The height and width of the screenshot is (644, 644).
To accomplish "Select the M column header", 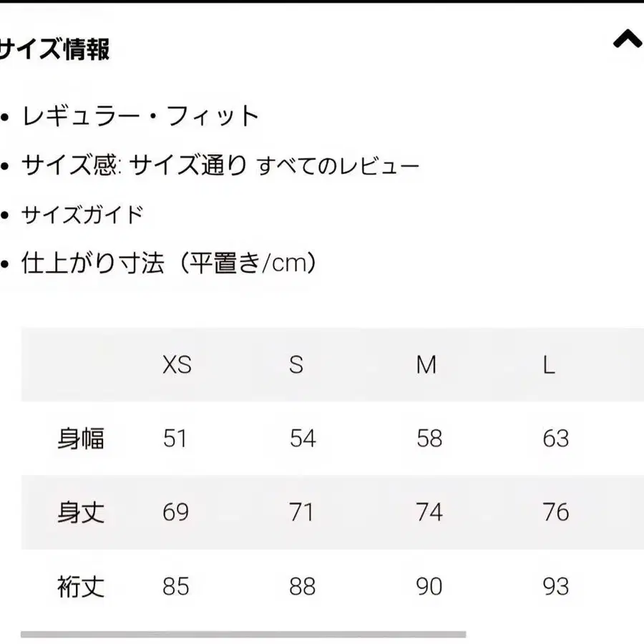I will [426, 366].
